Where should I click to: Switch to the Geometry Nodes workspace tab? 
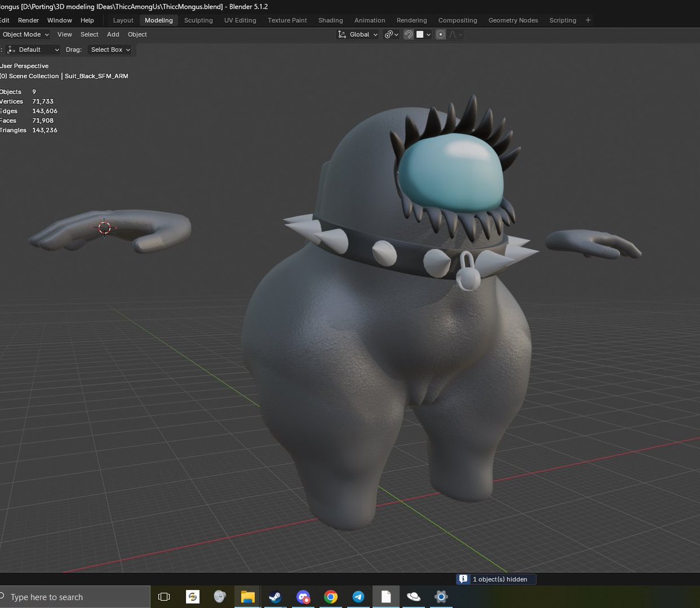(513, 20)
